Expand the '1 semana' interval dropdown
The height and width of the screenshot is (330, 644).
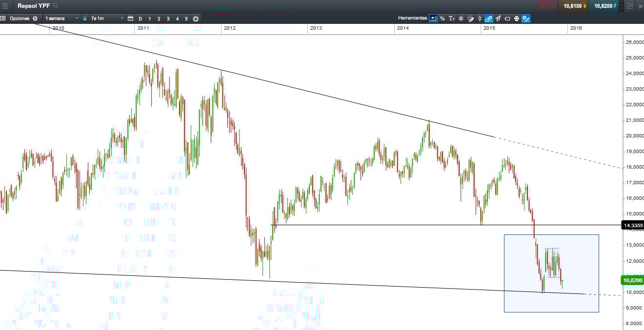(x=61, y=19)
